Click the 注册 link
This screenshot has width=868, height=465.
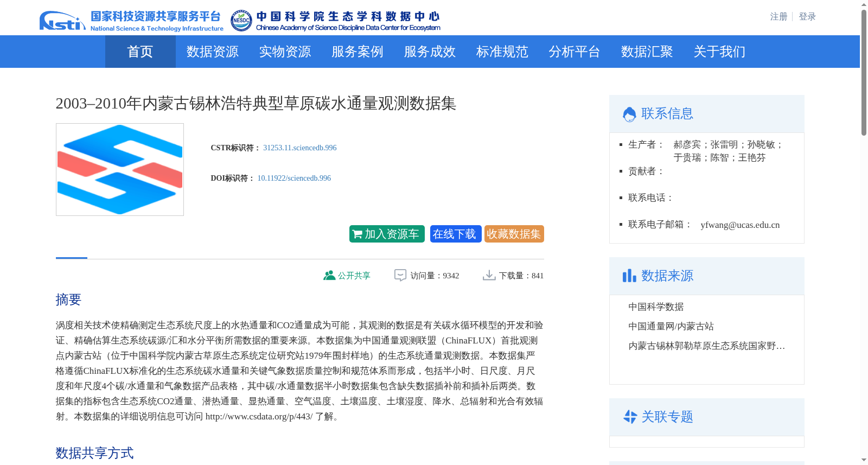tap(778, 17)
